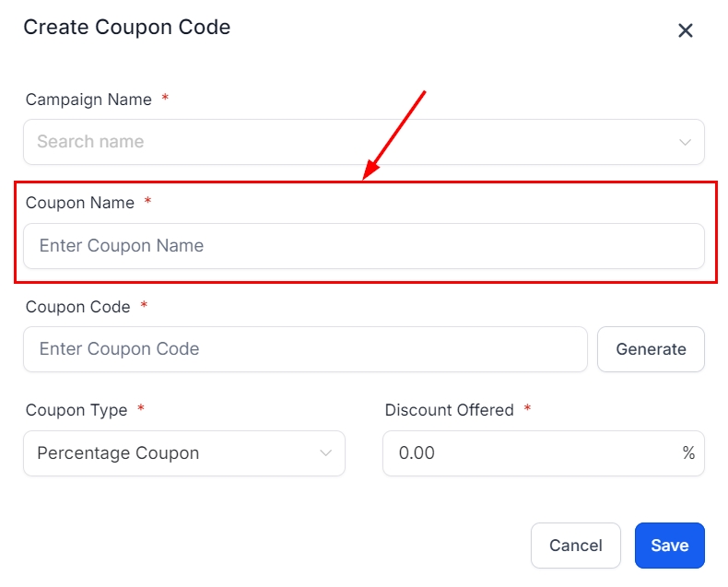
Task: Click the Create Coupon Code title
Action: (127, 28)
